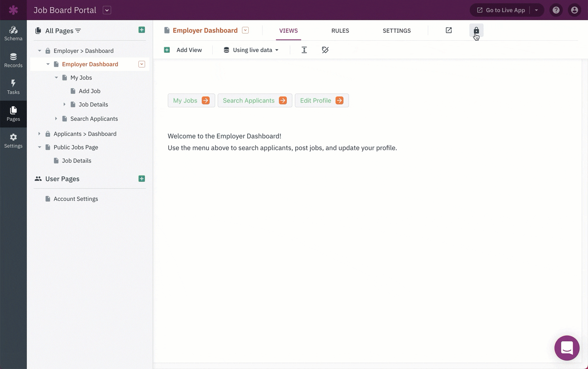Click the green plus beside All Pages
The height and width of the screenshot is (369, 588).
pos(142,30)
